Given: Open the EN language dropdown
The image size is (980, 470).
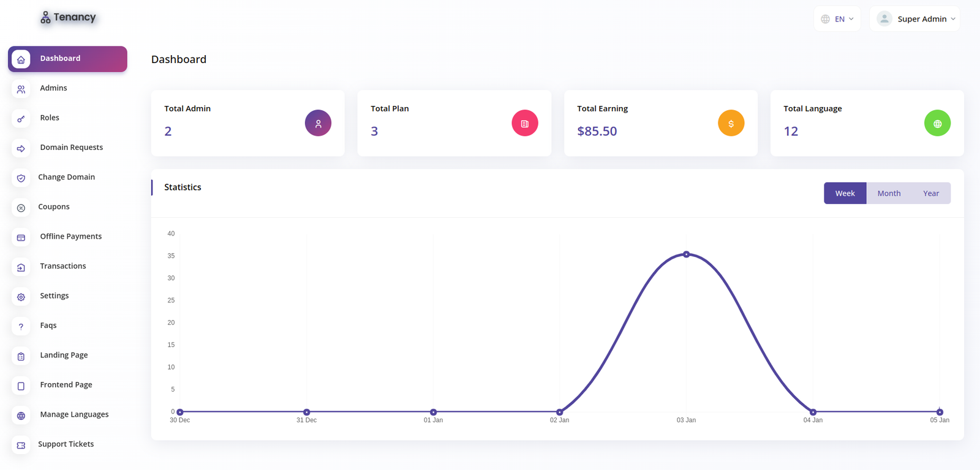Looking at the screenshot, I should pyautogui.click(x=837, y=19).
